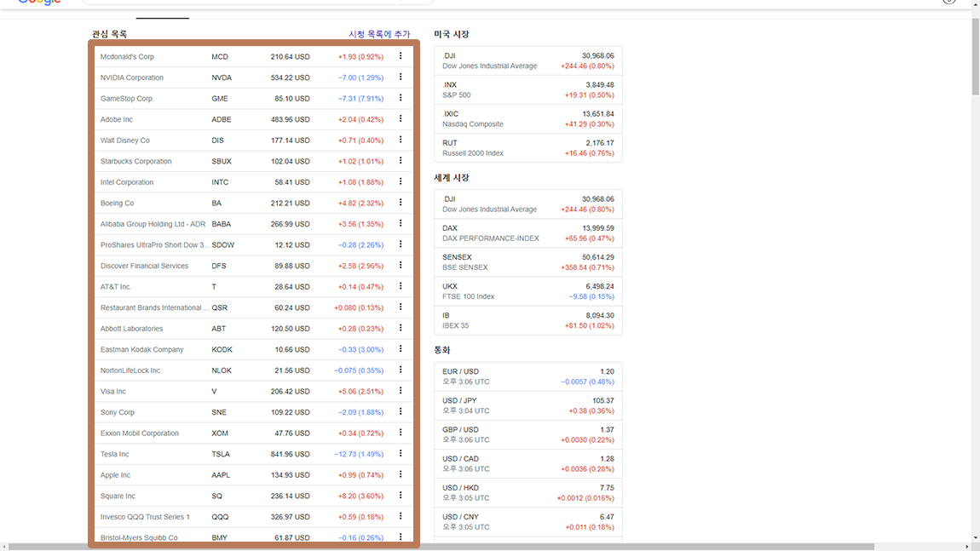Open three-dot menu for Intel Corporation row
980x551 pixels.
(401, 181)
